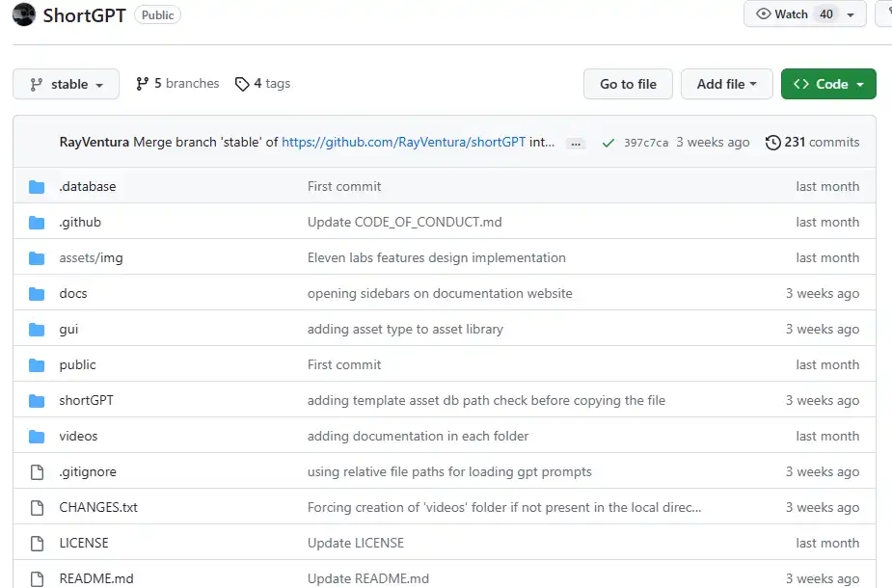
Task: Open the gui folder
Action: [x=68, y=330]
